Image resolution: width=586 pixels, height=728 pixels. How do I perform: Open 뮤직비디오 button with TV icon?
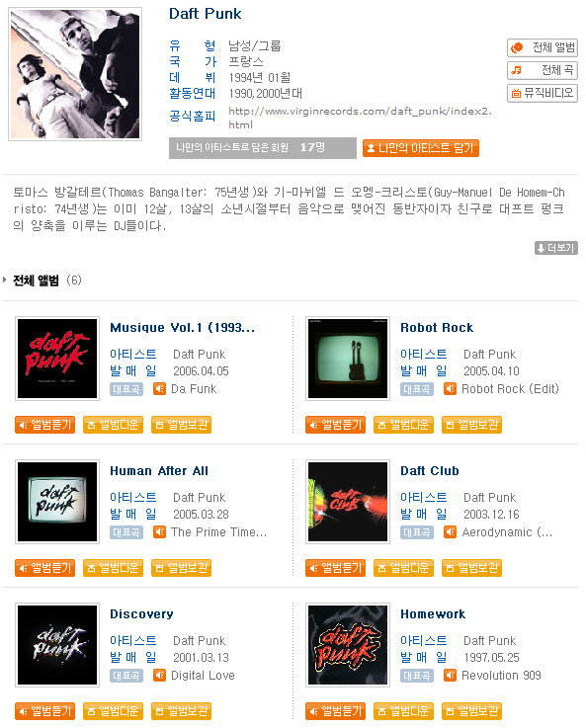point(542,93)
